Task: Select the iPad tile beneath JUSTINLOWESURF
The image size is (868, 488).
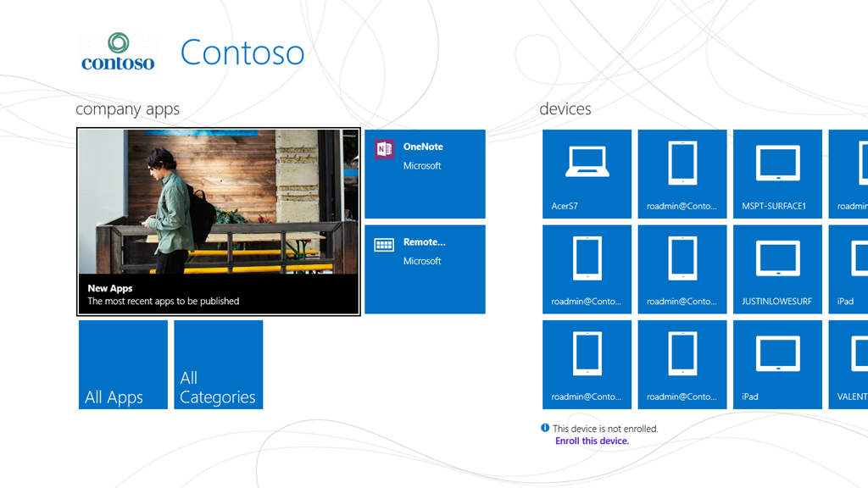Action: (777, 364)
